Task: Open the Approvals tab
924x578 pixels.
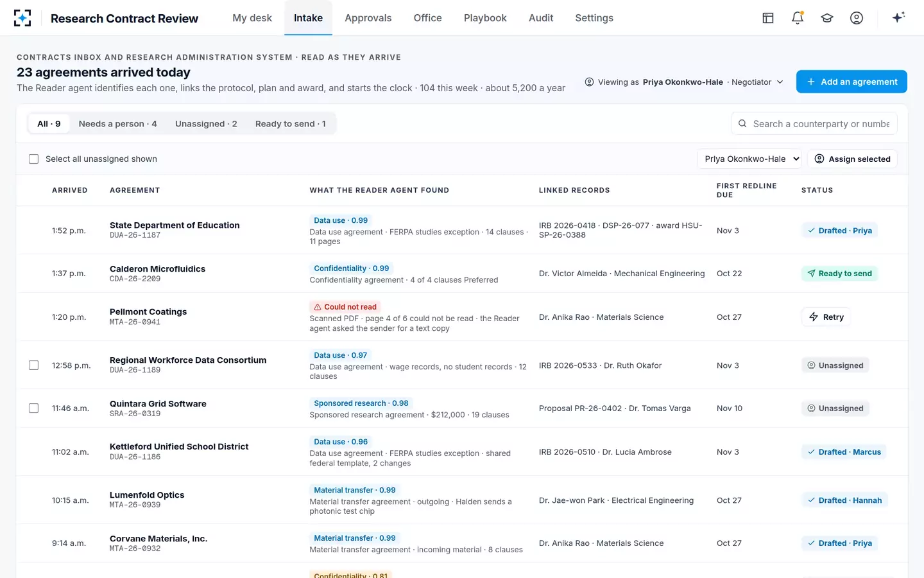Action: tap(368, 18)
